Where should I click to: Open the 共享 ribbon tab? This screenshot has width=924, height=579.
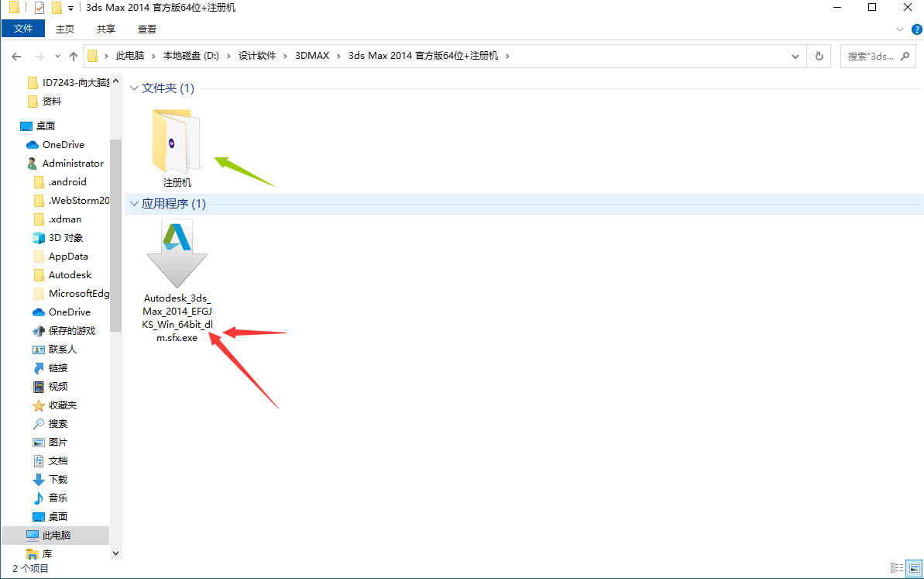click(106, 29)
